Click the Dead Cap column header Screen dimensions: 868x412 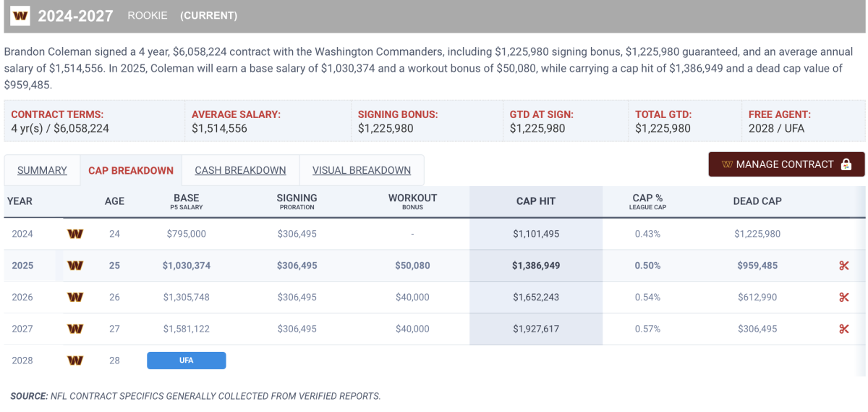(x=757, y=201)
